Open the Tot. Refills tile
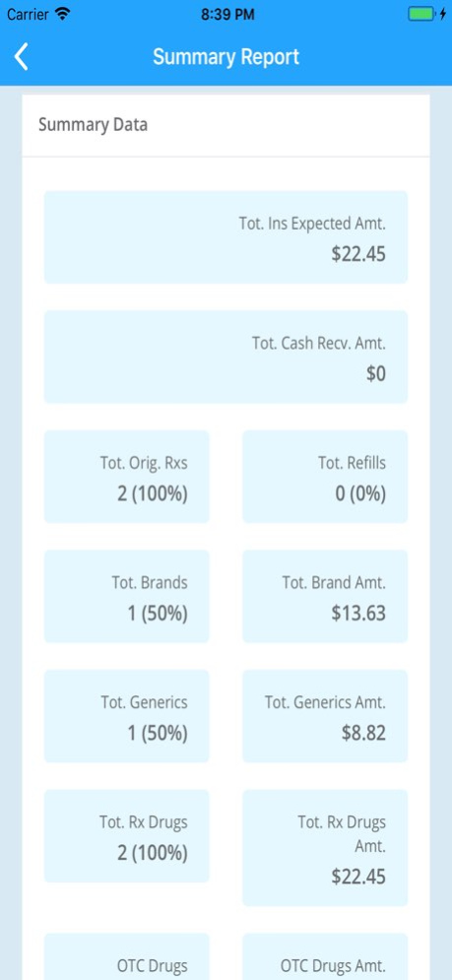 325,477
